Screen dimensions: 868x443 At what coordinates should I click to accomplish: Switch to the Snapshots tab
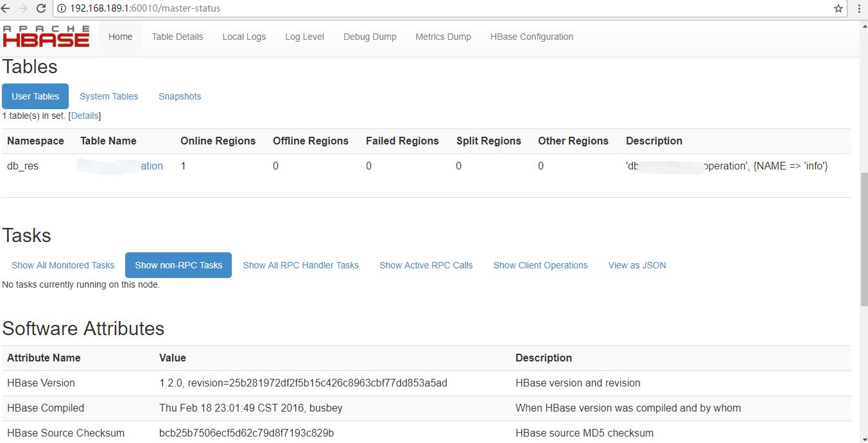coord(180,96)
